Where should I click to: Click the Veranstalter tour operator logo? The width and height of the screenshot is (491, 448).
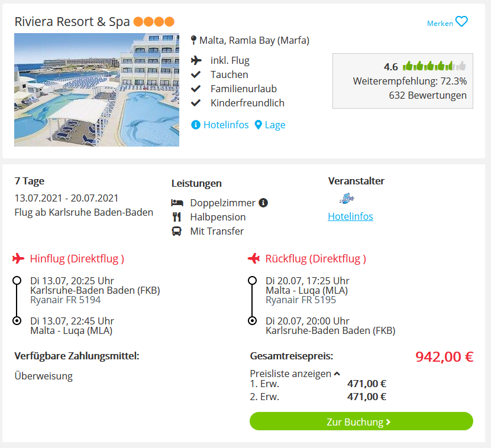click(x=347, y=199)
